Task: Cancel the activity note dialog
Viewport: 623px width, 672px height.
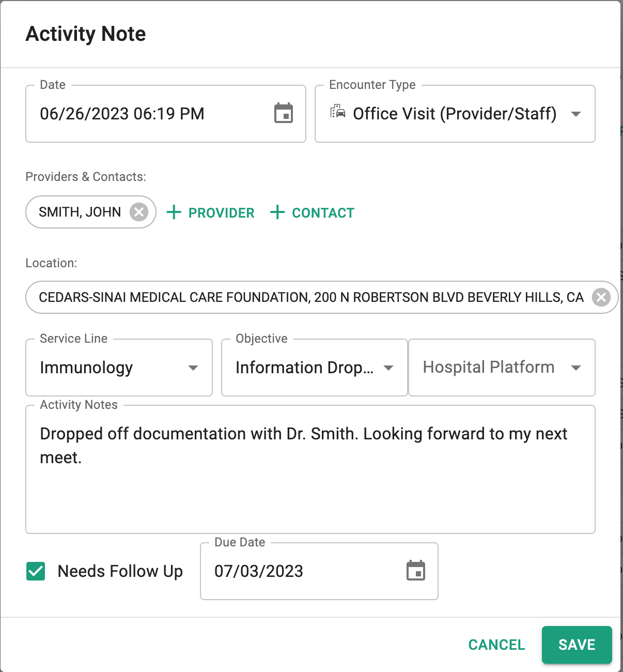Action: [x=496, y=645]
